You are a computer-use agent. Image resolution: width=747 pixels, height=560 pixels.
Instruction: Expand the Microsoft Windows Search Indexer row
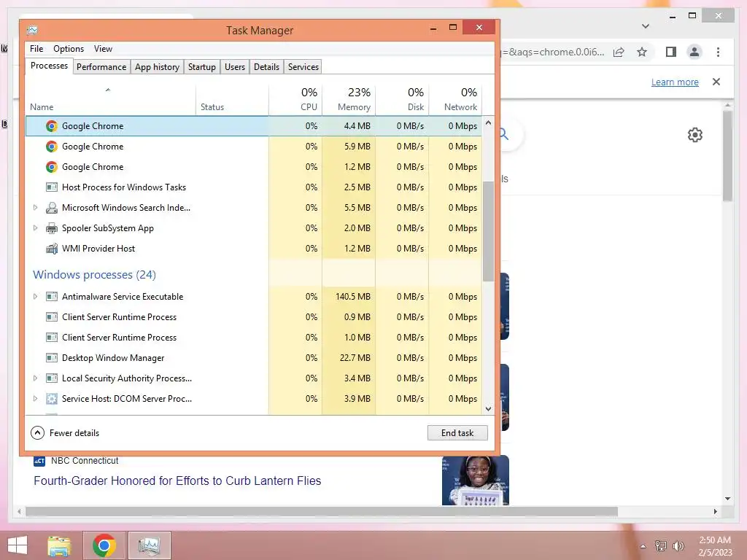[35, 208]
